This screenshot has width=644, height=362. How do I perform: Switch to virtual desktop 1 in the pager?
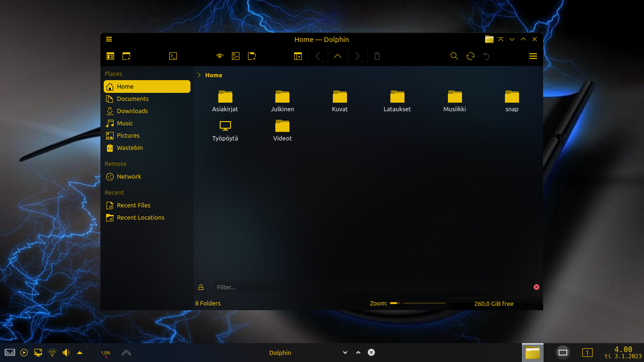[587, 353]
